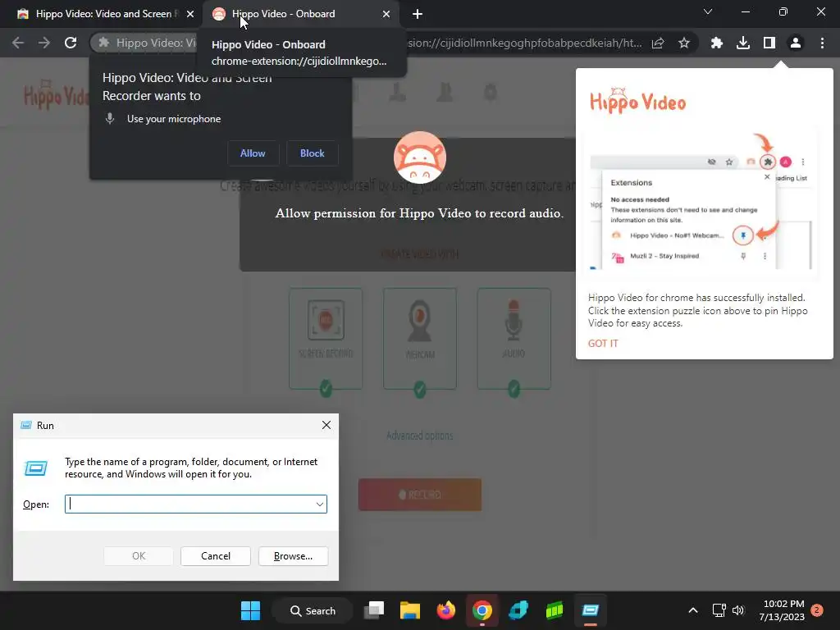Image resolution: width=840 pixels, height=630 pixels.
Task: Open a new browser tab
Action: [418, 14]
